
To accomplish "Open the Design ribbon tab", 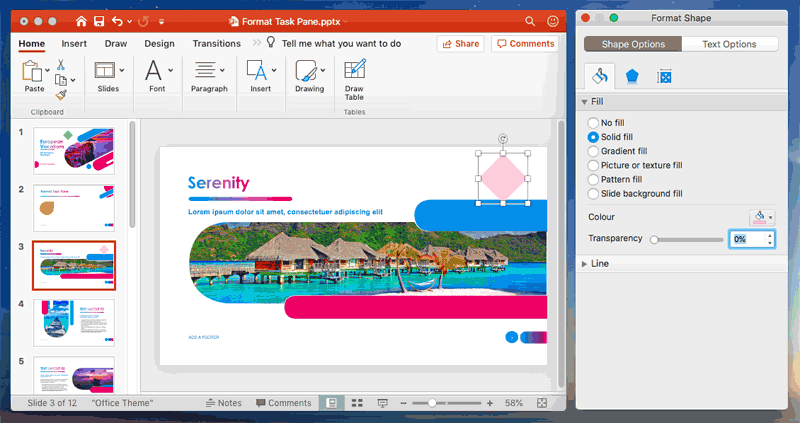I will (x=159, y=44).
